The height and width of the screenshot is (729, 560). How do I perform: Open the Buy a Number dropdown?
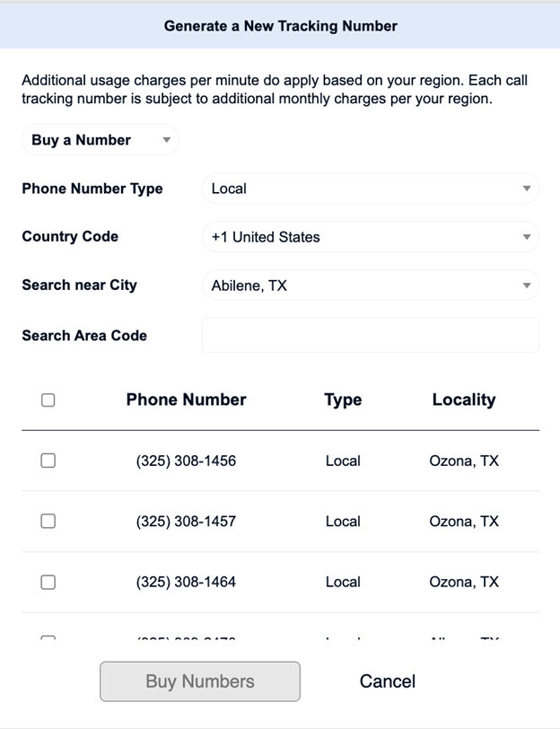[100, 140]
